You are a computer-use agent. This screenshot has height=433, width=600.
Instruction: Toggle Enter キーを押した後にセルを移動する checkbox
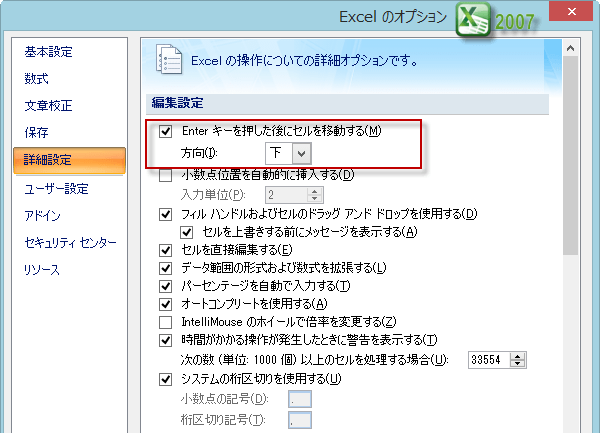[x=165, y=131]
